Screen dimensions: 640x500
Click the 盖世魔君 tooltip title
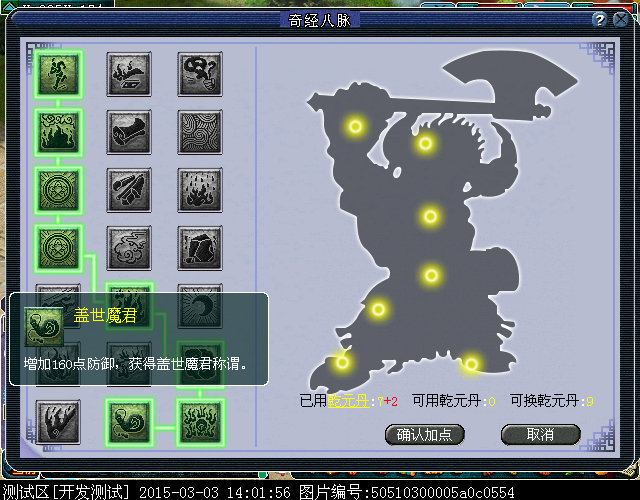[105, 316]
